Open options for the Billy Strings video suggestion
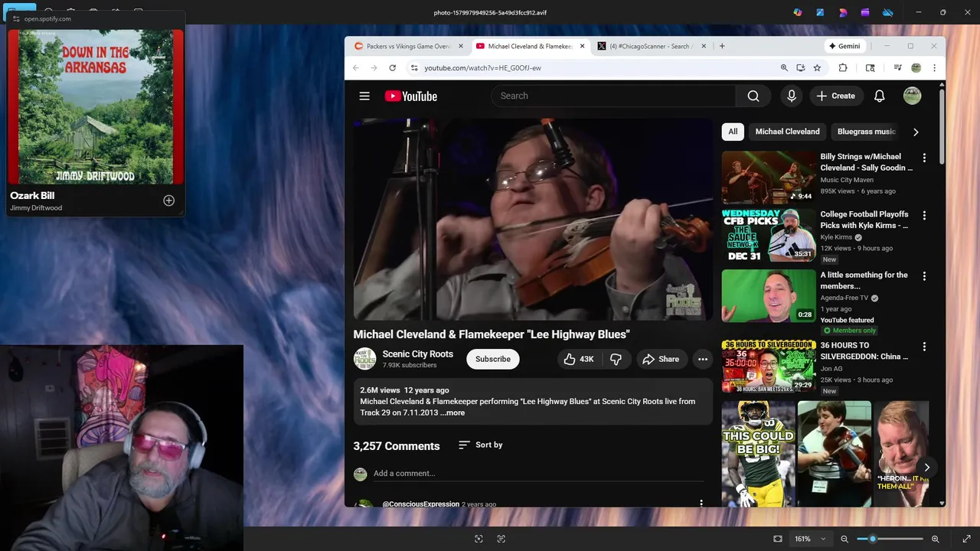Screen dimensions: 980x551 click(924, 158)
